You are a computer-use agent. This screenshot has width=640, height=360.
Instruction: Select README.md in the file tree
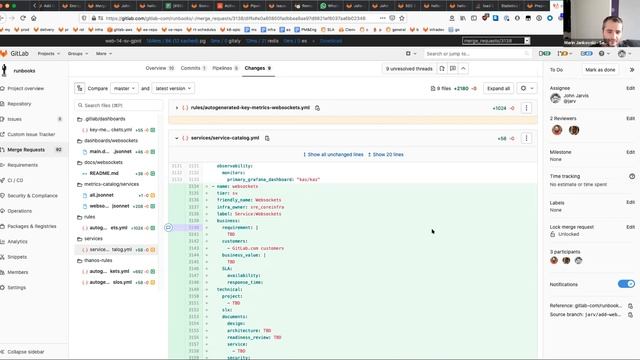click(104, 173)
